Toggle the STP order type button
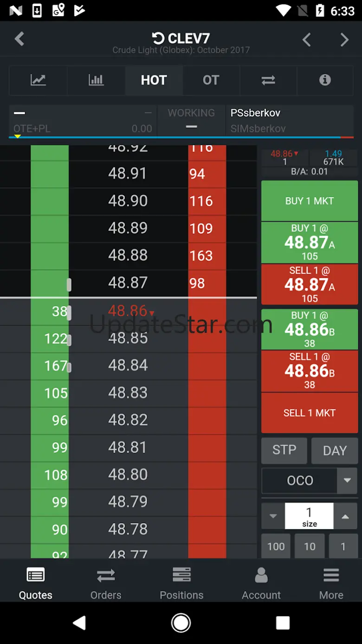The height and width of the screenshot is (644, 362). pos(284,450)
